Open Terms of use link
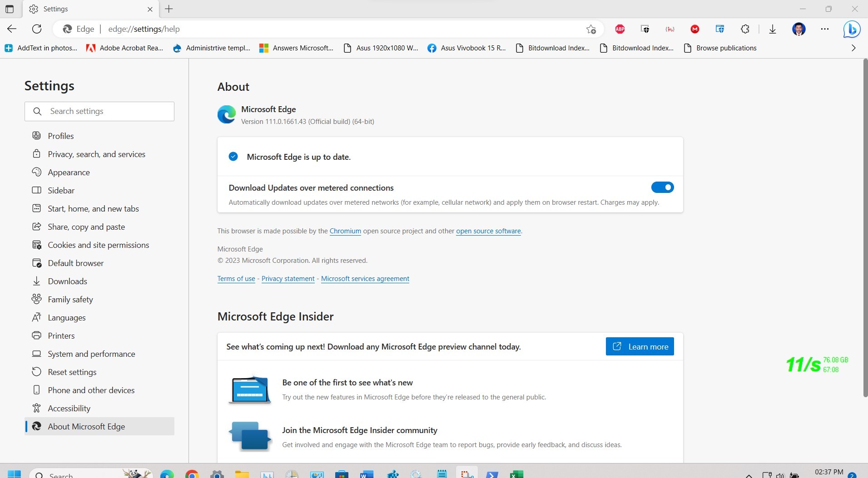The height and width of the screenshot is (478, 868). [236, 279]
